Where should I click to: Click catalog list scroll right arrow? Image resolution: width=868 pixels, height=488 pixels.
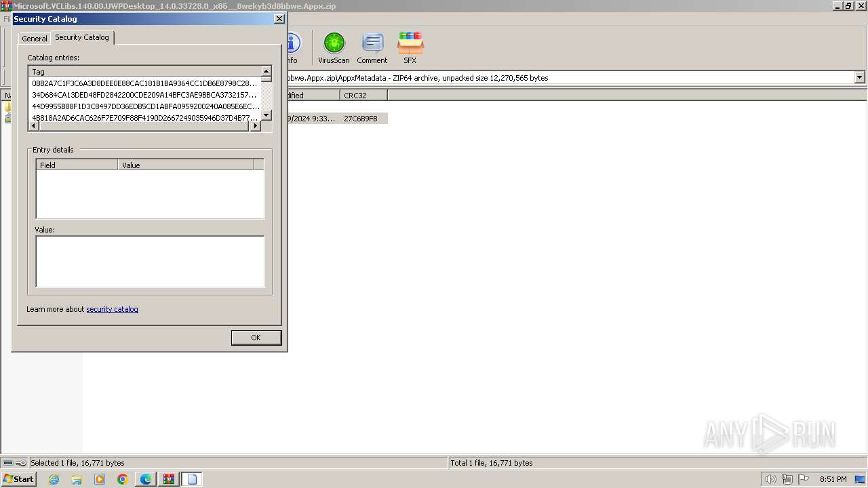click(256, 126)
